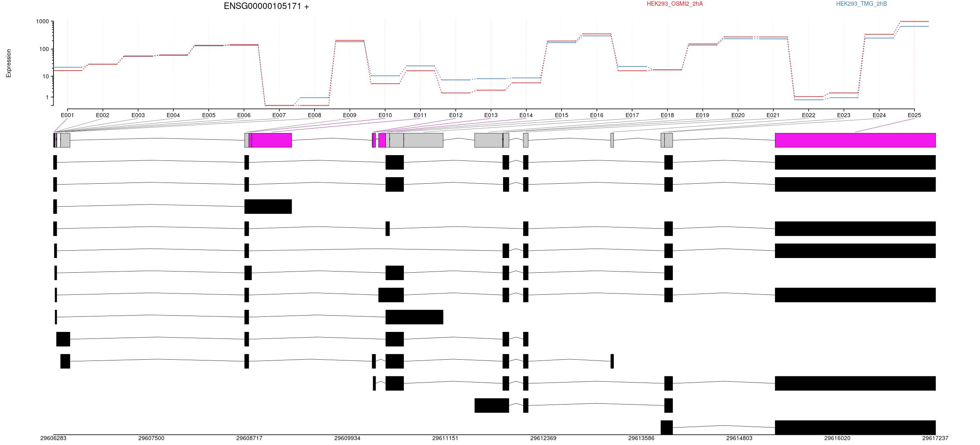Viewport: 980px width, 445px height.
Task: Select exon bin label E013
Action: pyautogui.click(x=491, y=115)
